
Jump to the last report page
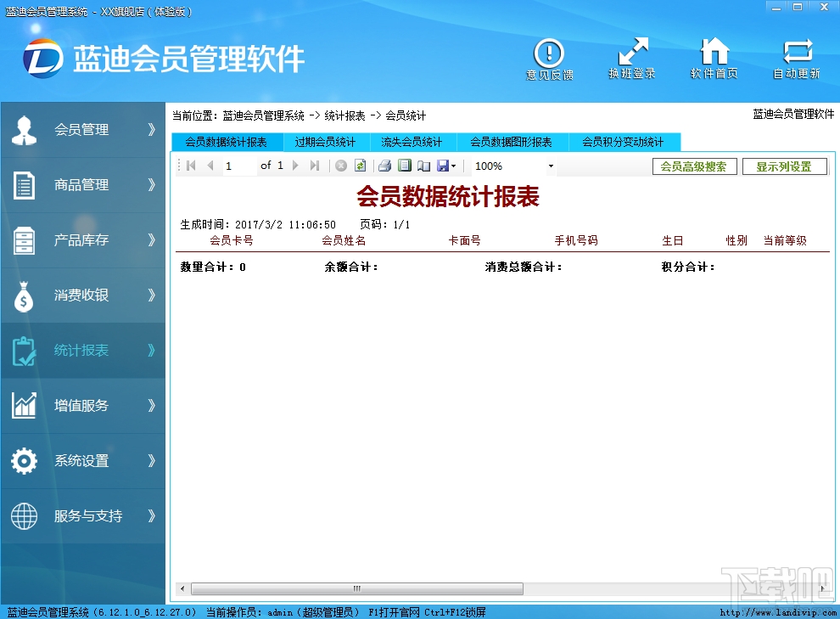[x=316, y=166]
